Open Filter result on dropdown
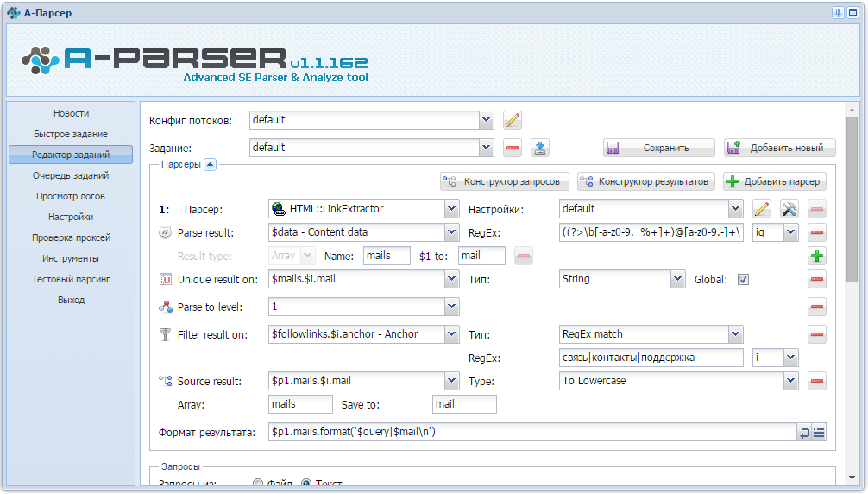Image resolution: width=868 pixels, height=494 pixels. [x=452, y=334]
